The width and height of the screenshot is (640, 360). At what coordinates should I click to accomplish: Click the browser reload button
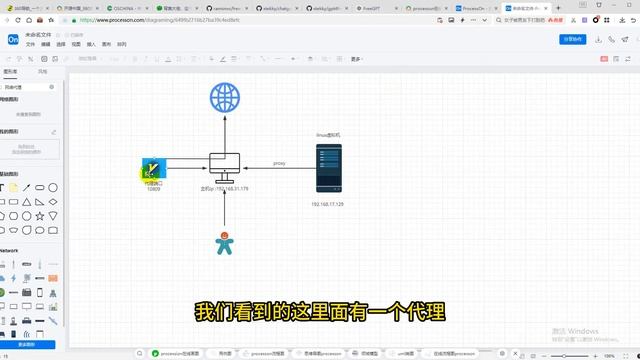pyautogui.click(x=18, y=20)
